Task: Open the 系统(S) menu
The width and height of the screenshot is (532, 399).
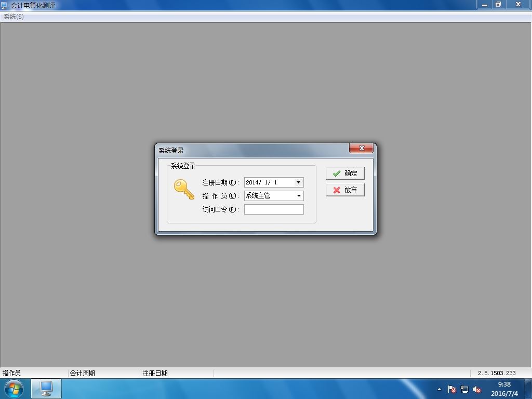Action: (x=14, y=16)
